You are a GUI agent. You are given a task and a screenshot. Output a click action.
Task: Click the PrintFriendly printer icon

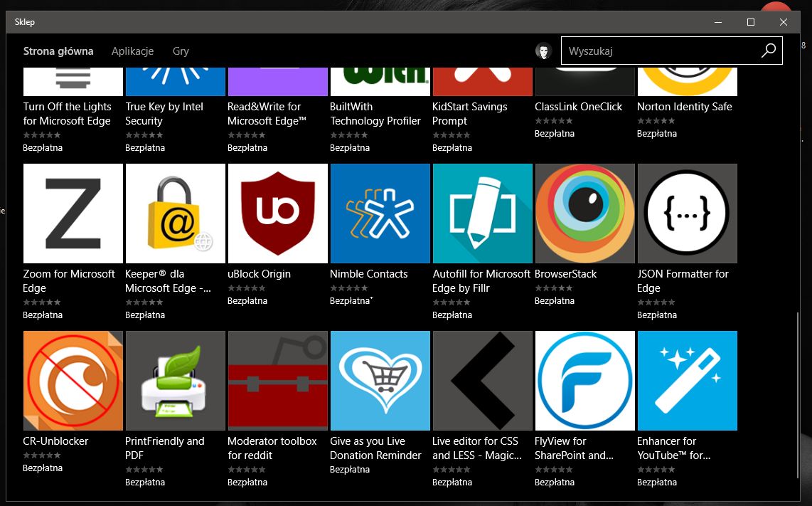pos(176,381)
